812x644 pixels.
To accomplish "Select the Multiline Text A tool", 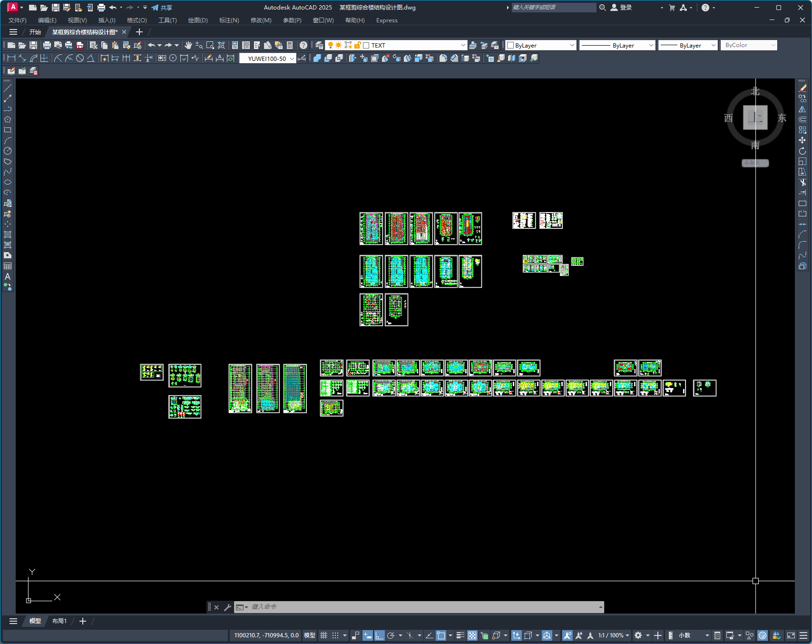I will click(8, 276).
